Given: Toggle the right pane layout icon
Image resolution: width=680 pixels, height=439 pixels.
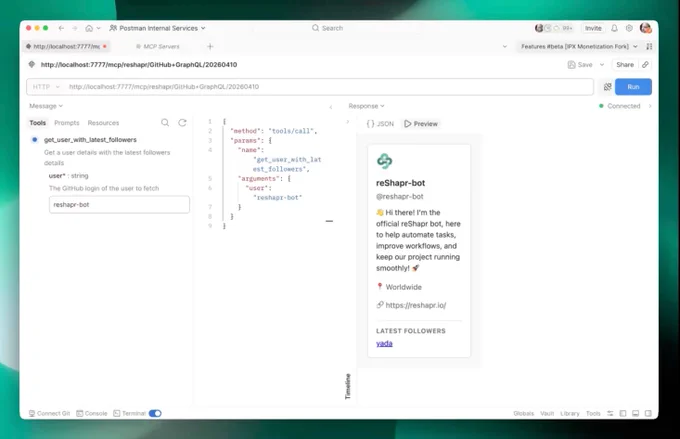Looking at the screenshot, I should pos(648,413).
